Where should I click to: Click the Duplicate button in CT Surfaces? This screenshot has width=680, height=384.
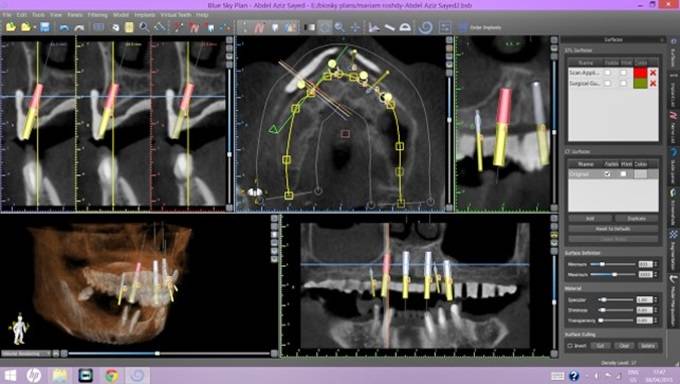click(636, 219)
